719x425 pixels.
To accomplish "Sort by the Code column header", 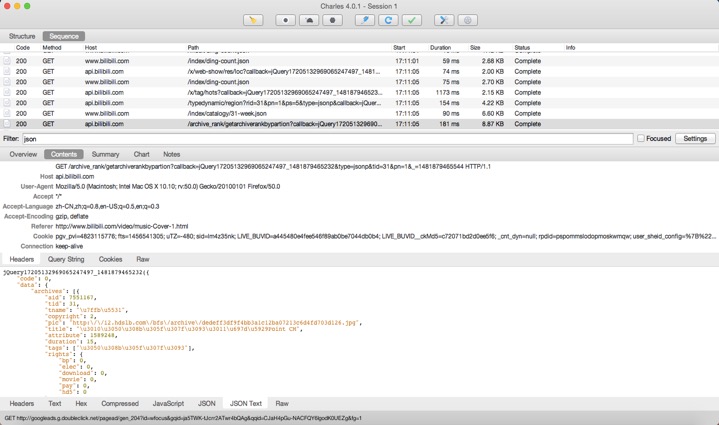I will click(22, 48).
